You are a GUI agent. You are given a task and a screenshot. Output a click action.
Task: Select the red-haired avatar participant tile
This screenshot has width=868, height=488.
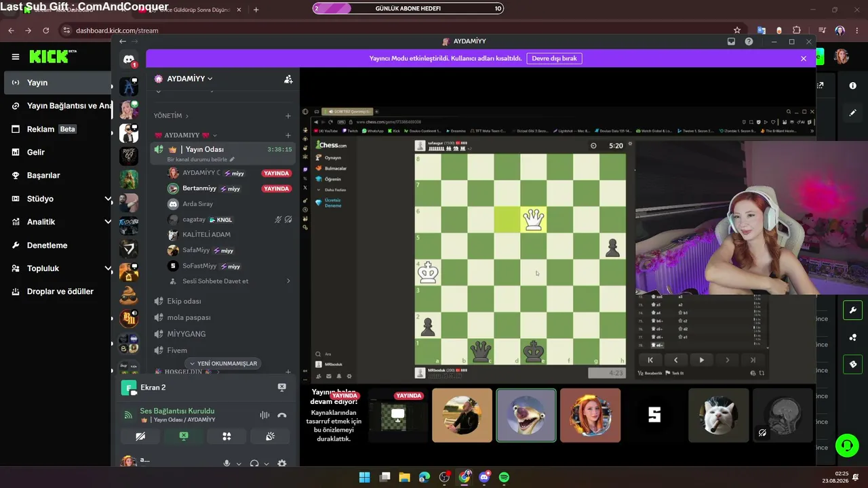pos(590,415)
